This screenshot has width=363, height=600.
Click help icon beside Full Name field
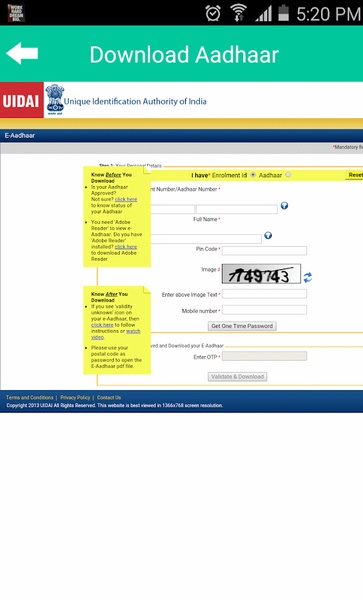(268, 235)
